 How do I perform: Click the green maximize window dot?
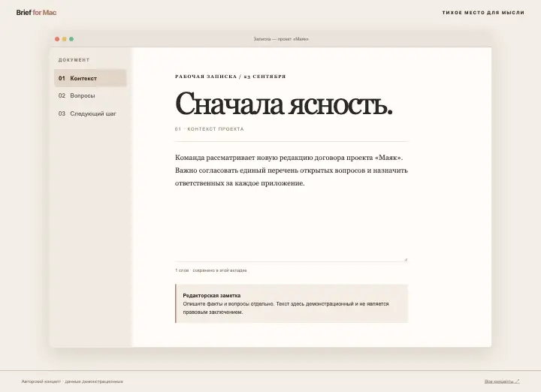coord(71,39)
